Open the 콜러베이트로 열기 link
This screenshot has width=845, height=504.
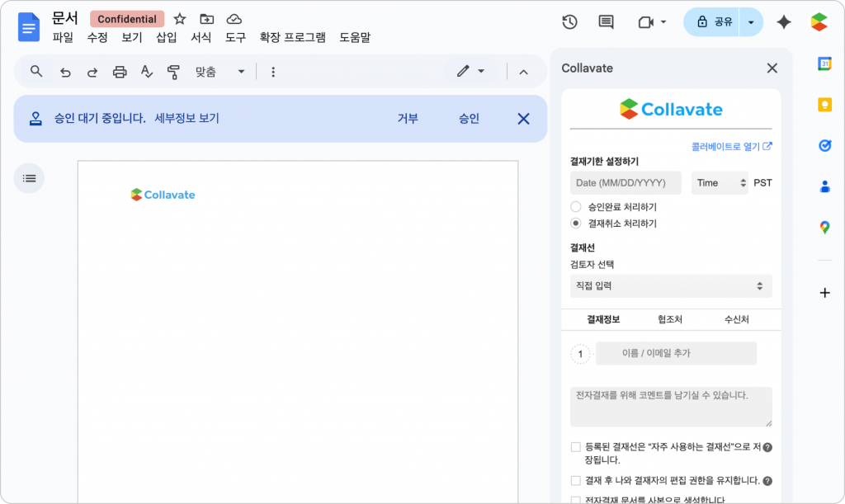pos(731,147)
